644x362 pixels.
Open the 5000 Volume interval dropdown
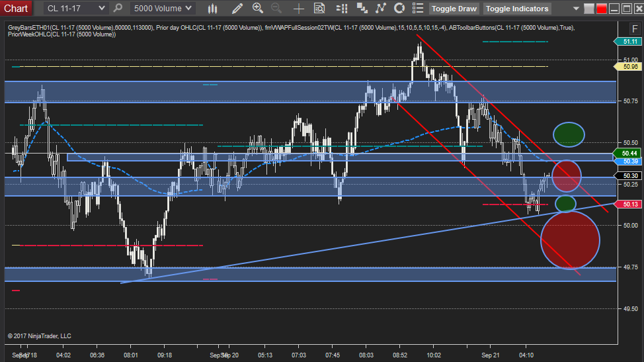click(x=163, y=8)
